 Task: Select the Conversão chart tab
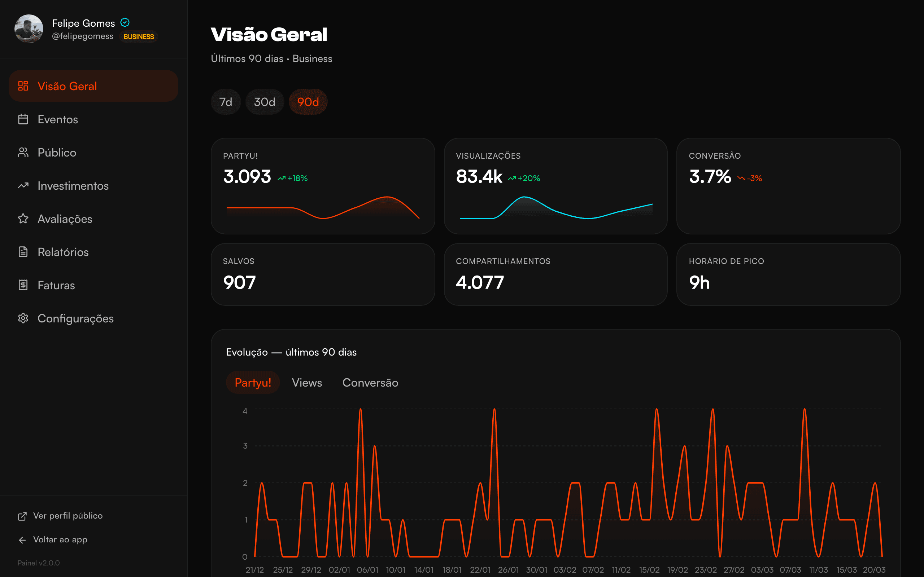[x=370, y=382]
